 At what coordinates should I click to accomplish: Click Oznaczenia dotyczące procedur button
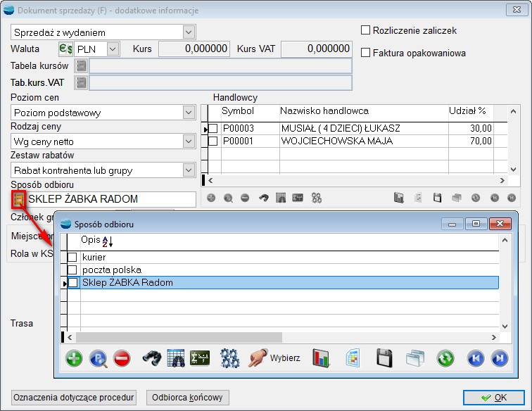(74, 398)
